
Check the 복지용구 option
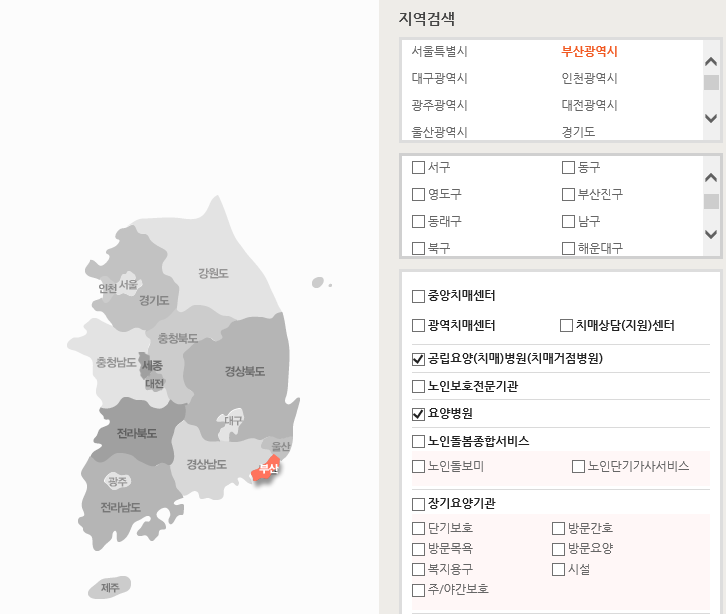418,570
